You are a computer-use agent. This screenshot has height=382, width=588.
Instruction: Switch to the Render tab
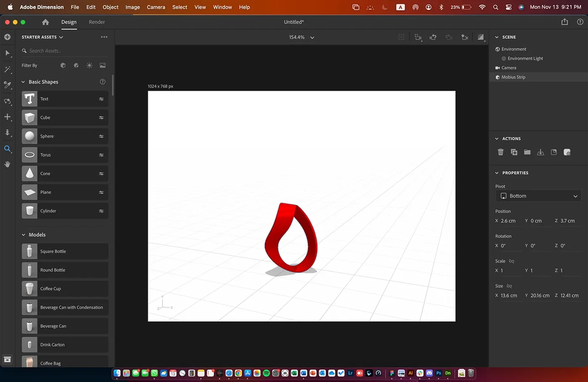(x=97, y=22)
